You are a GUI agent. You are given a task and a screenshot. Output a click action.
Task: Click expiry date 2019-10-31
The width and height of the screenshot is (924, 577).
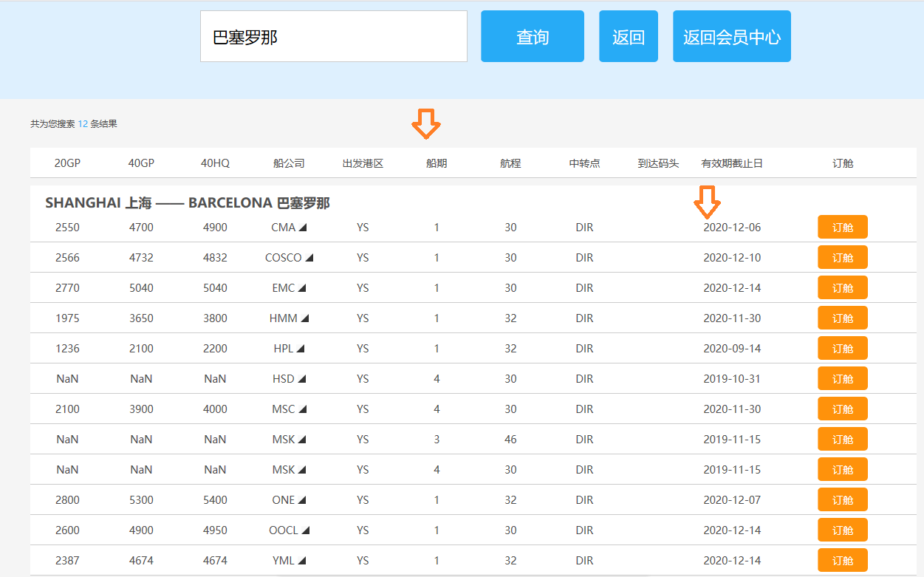click(x=732, y=379)
